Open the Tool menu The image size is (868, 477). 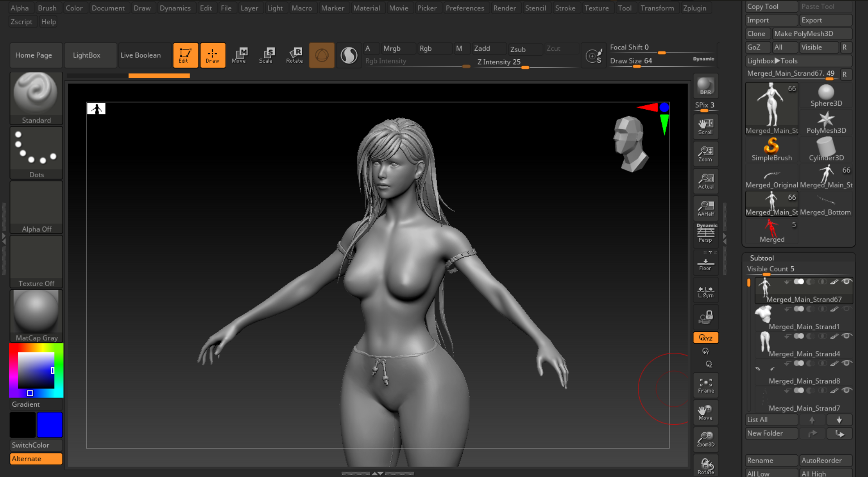[x=625, y=8]
